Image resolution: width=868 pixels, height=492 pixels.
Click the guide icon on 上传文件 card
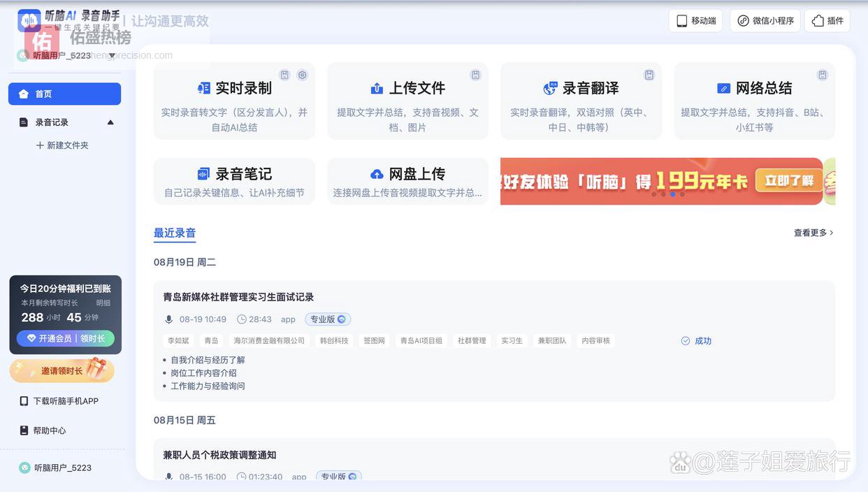pos(475,75)
